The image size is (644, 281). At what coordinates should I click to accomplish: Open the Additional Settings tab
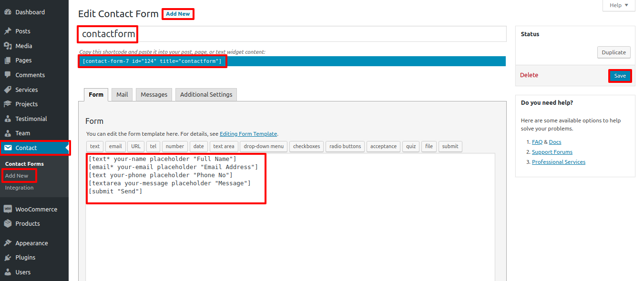(x=206, y=94)
